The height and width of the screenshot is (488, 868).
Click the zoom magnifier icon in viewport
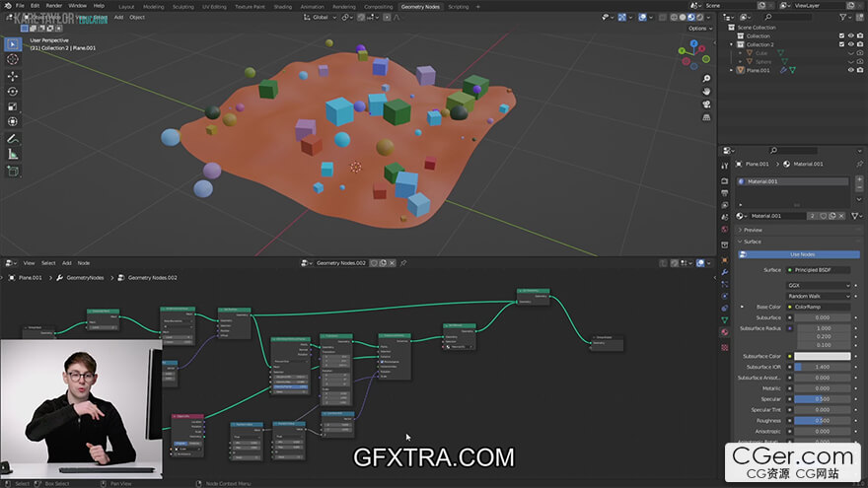pos(706,78)
